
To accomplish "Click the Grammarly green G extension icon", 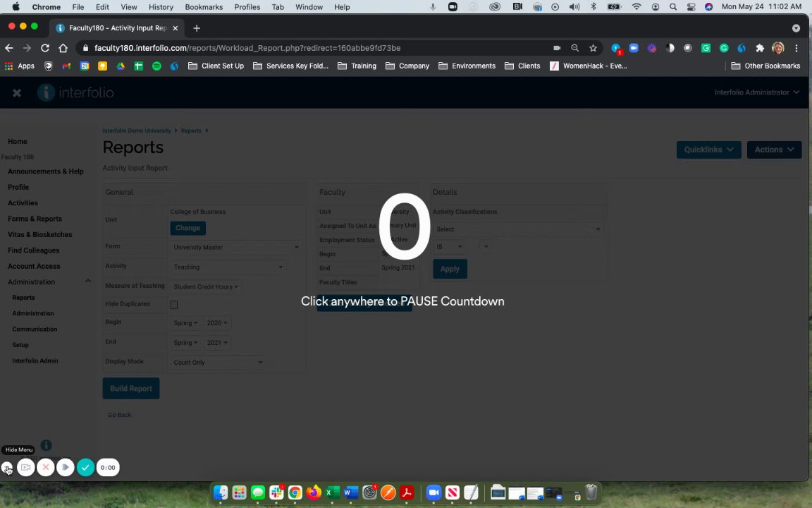I will point(706,48).
